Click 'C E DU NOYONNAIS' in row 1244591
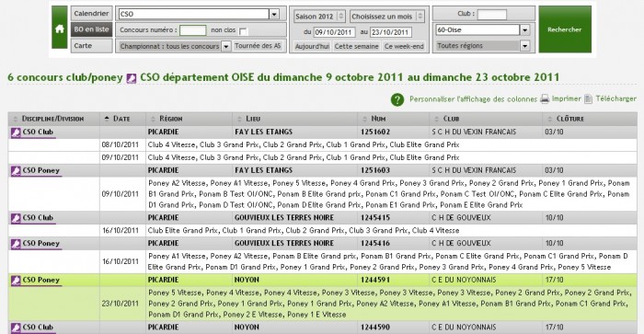The width and height of the screenshot is (644, 334). coord(464,281)
